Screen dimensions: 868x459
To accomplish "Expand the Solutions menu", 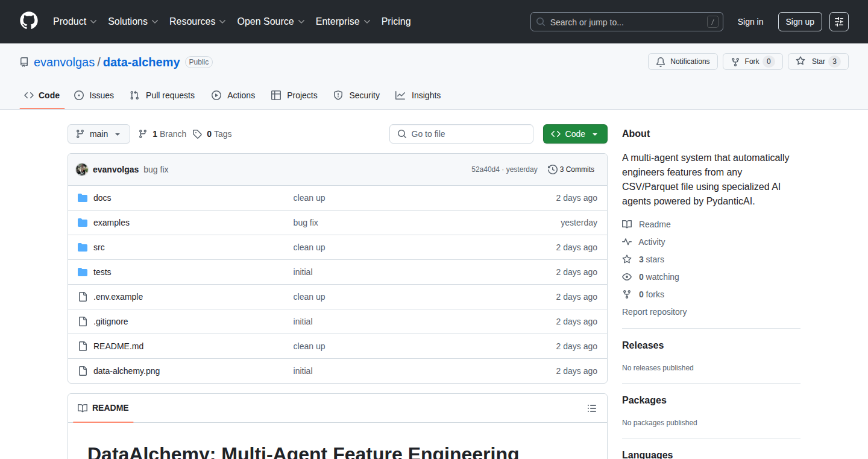I will click(133, 21).
